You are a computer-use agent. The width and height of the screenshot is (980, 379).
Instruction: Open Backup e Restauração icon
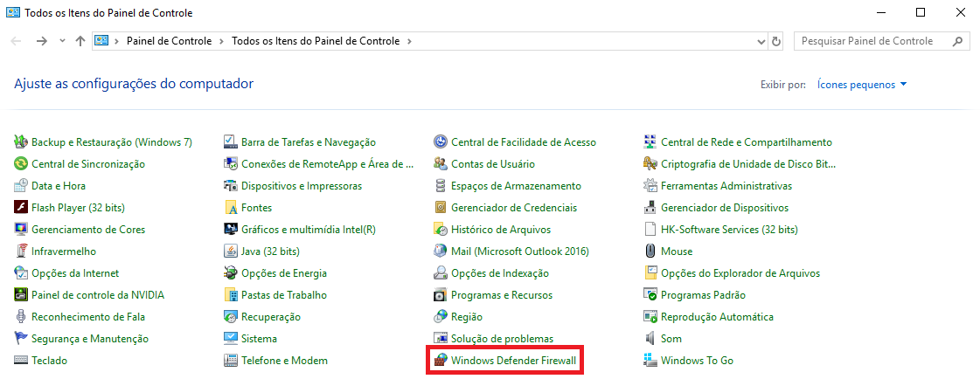click(21, 142)
